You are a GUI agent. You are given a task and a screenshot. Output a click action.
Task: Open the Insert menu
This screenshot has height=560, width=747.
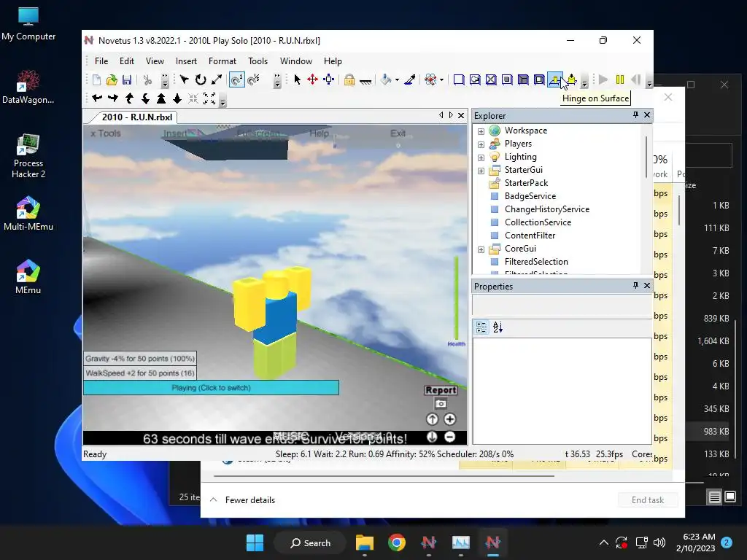[186, 61]
